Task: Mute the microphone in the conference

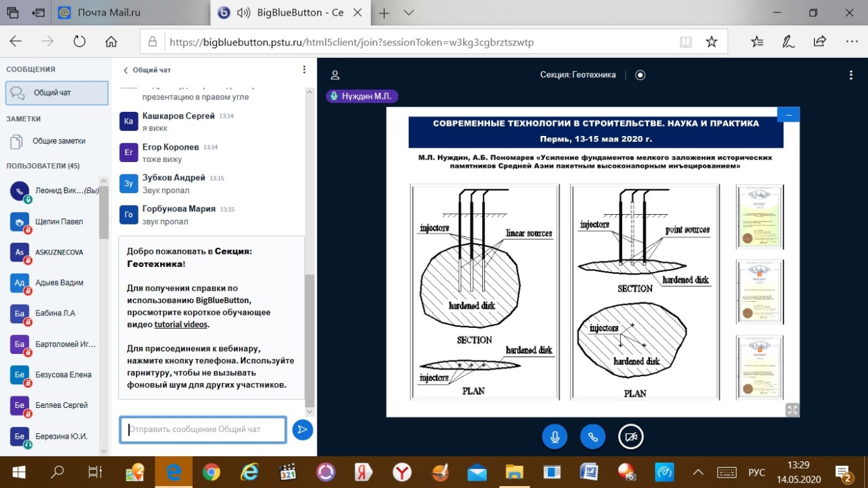Action: 555,437
